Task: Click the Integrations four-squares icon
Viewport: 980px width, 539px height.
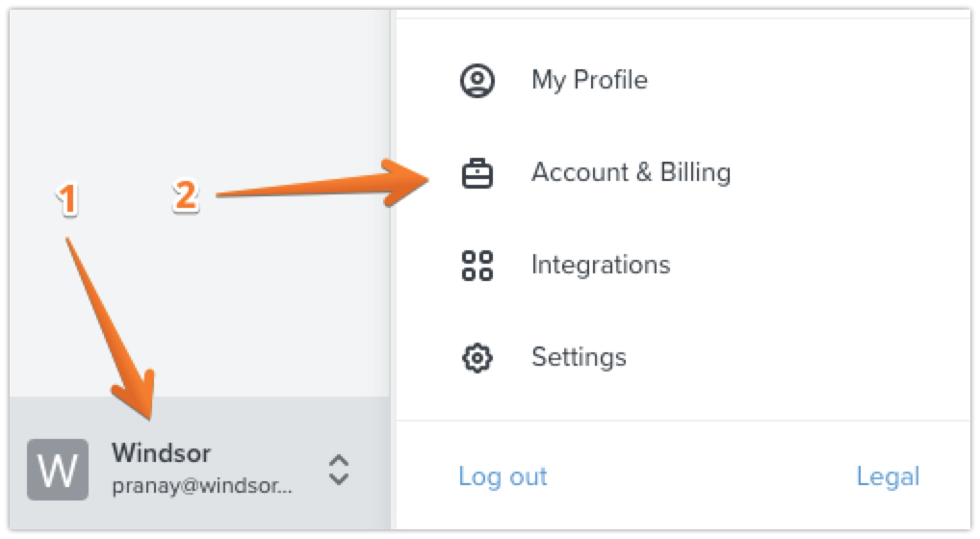Action: coord(477,265)
